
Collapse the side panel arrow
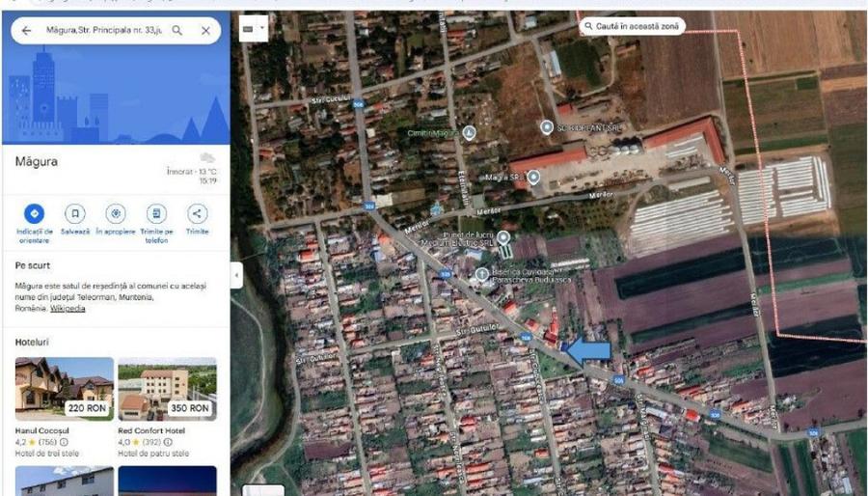point(236,277)
